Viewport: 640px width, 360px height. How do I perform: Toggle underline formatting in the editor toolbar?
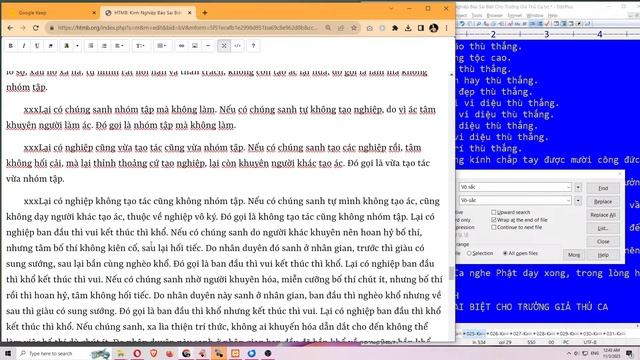coord(37,46)
